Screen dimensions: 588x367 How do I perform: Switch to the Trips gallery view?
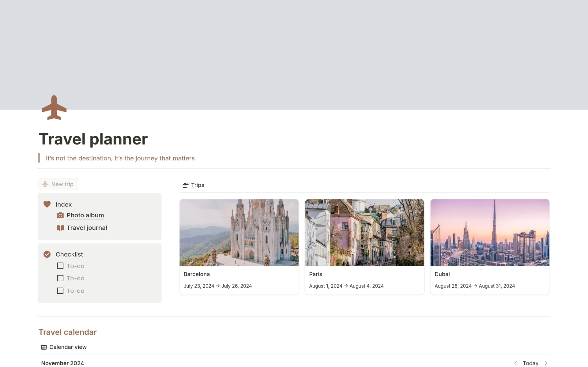[198, 185]
